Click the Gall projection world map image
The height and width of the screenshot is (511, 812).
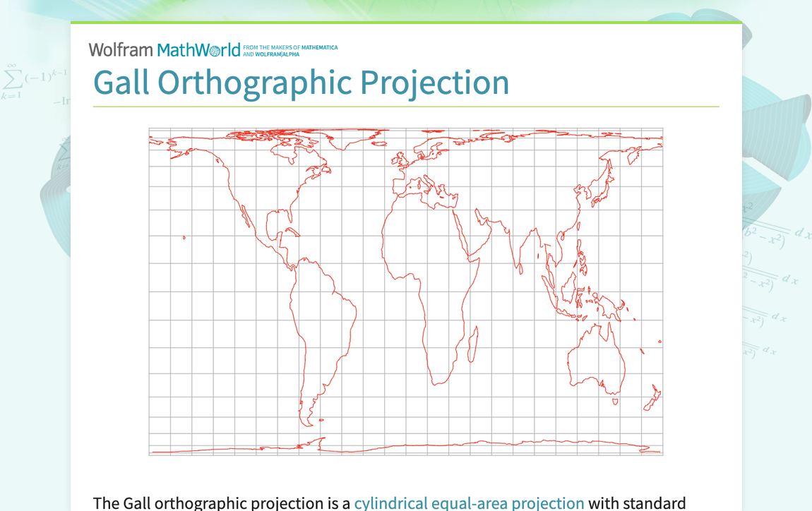click(x=405, y=292)
